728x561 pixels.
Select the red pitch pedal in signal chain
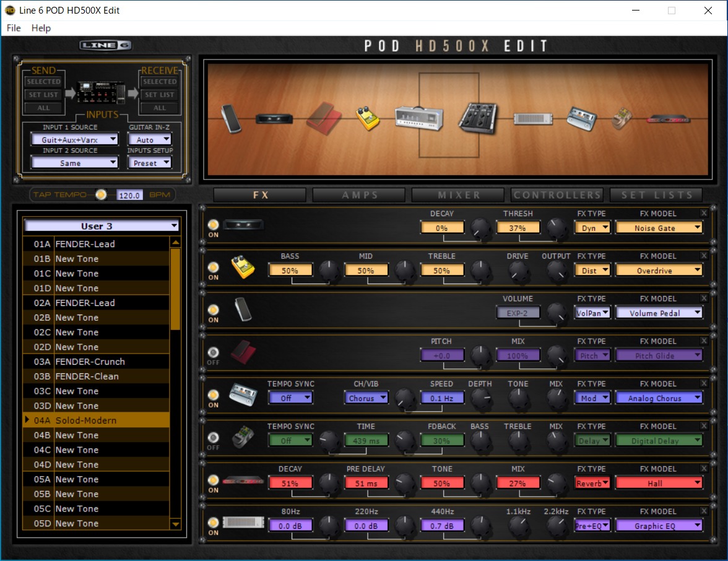[324, 118]
